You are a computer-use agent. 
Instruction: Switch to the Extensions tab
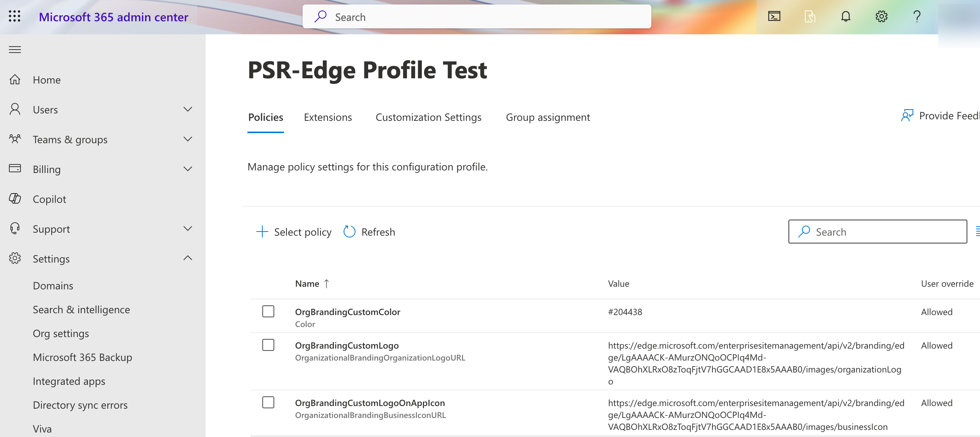[x=328, y=117]
